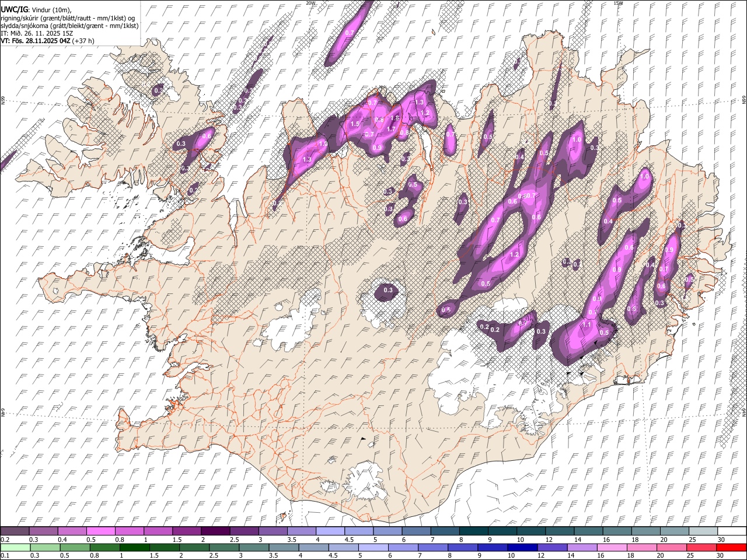This screenshot has width=747, height=560.
Task: Click the '20W' longitude label
Action: pos(310,3)
